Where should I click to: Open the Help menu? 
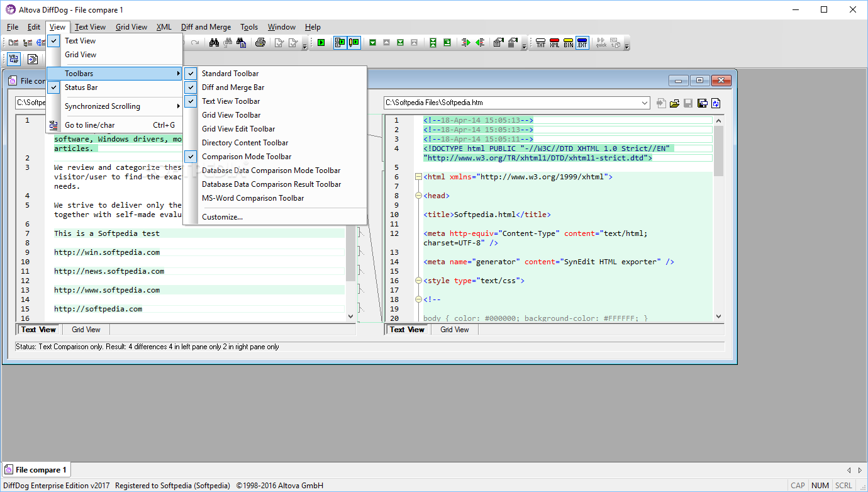click(313, 27)
